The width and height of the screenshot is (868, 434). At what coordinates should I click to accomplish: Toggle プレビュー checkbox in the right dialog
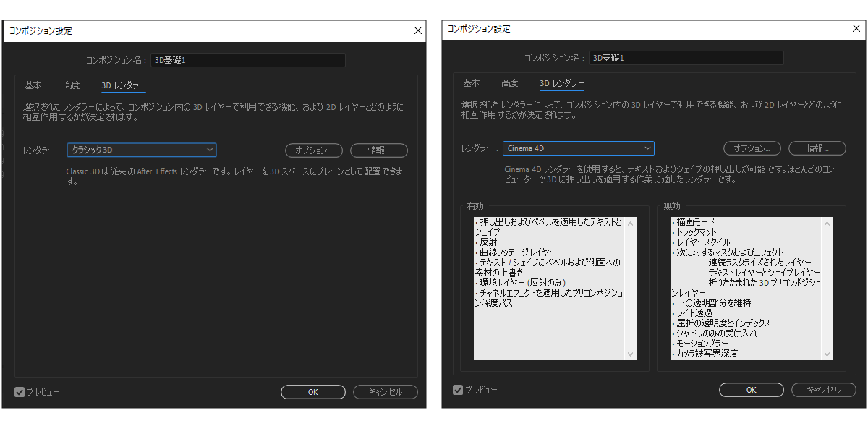pos(458,390)
